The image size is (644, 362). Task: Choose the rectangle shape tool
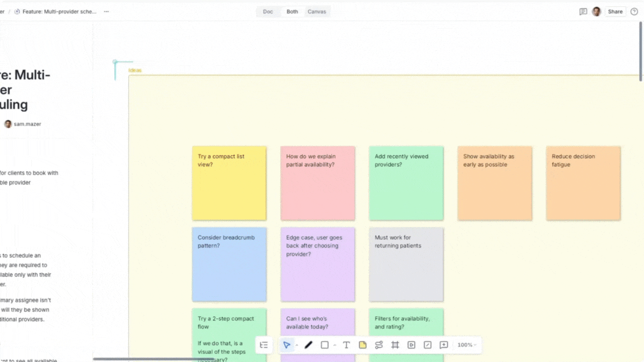click(x=325, y=345)
